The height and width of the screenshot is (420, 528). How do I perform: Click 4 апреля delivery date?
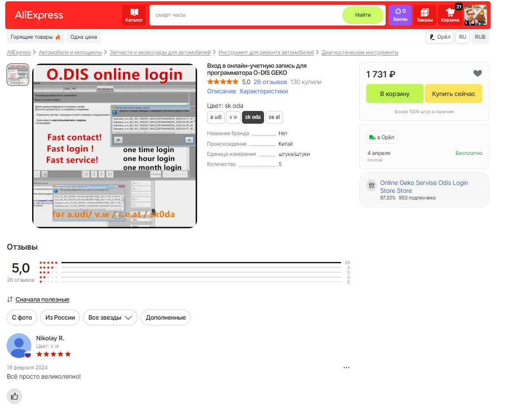click(x=379, y=153)
